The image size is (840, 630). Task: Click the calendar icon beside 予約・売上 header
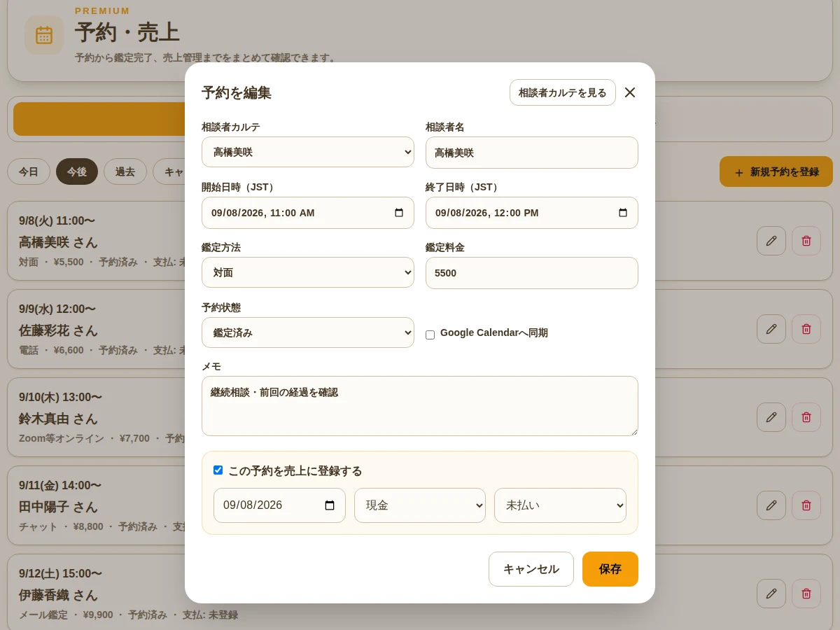point(44,35)
